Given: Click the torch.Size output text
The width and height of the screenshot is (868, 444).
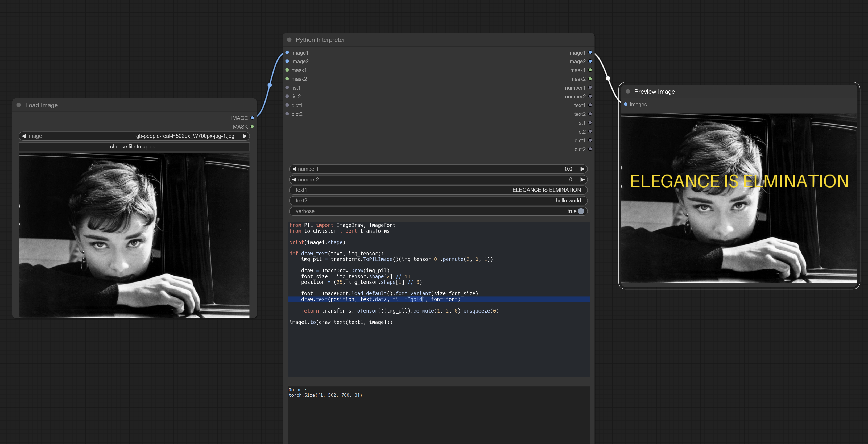Looking at the screenshot, I should point(325,395).
